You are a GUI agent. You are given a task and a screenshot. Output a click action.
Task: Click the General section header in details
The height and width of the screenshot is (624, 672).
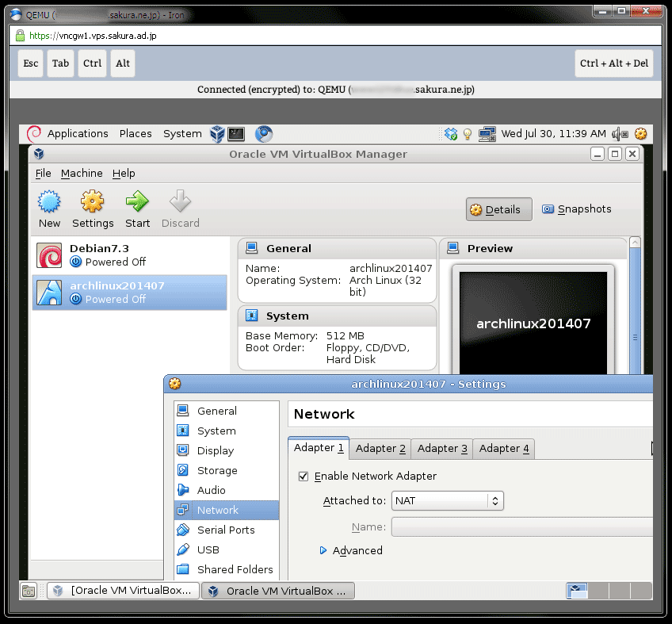click(338, 249)
